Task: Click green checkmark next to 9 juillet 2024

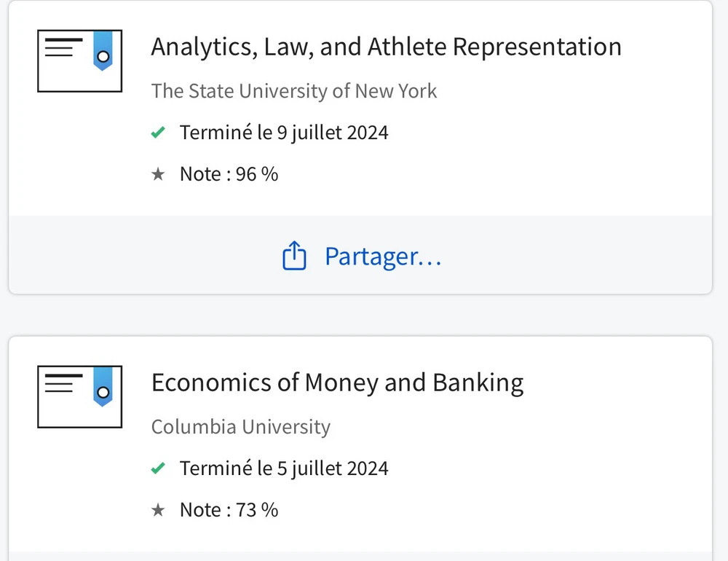Action: click(158, 133)
